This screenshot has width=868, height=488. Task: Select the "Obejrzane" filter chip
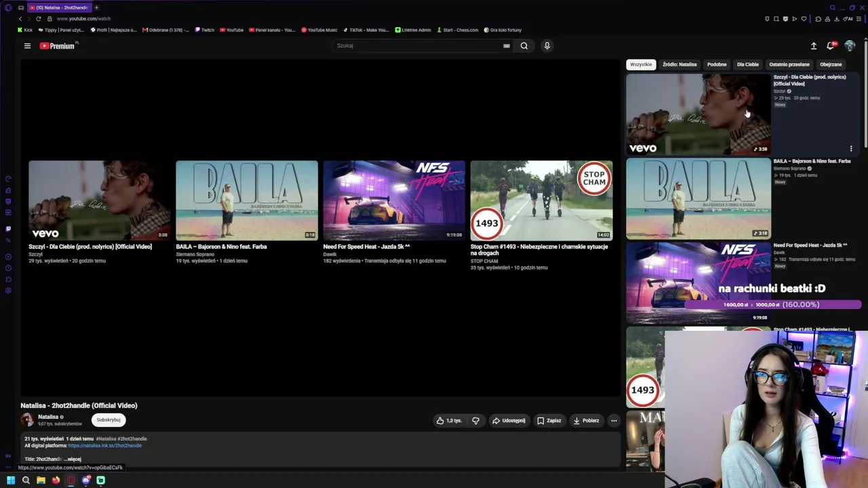point(831,64)
